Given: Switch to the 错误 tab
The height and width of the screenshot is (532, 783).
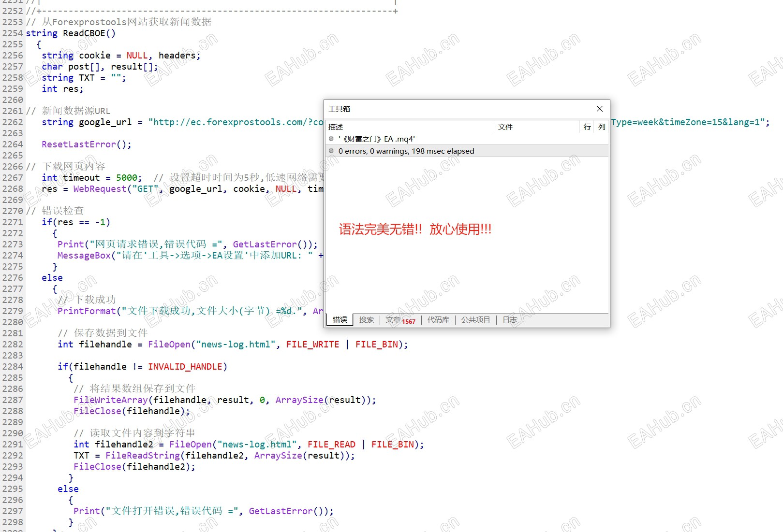Looking at the screenshot, I should (x=340, y=319).
